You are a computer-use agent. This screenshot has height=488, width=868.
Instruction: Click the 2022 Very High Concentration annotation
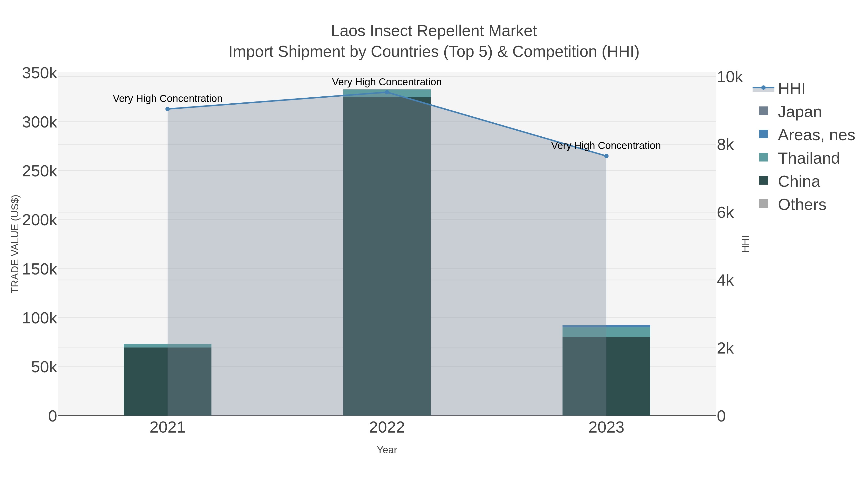coord(387,82)
